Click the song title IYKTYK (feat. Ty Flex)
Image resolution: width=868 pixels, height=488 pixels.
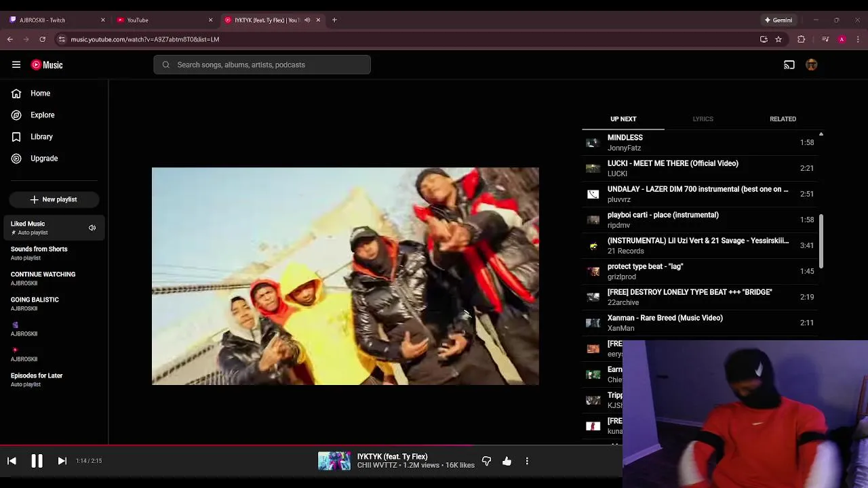coord(393,457)
